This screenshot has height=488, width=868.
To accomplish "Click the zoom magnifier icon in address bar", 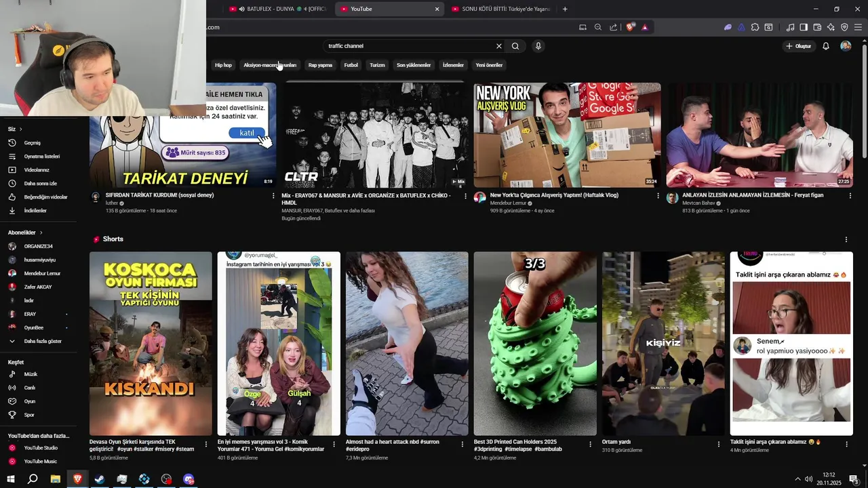I will click(x=598, y=27).
